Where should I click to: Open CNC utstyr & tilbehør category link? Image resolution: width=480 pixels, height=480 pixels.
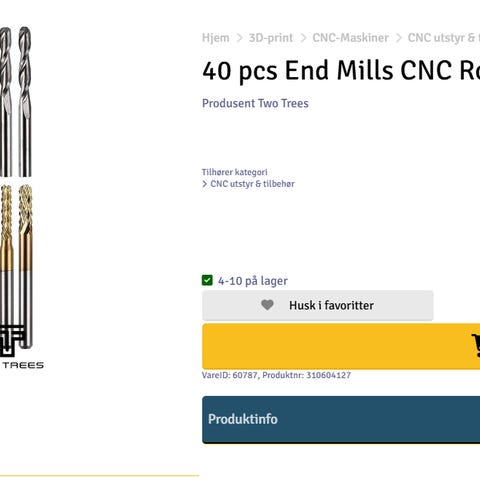pos(252,184)
